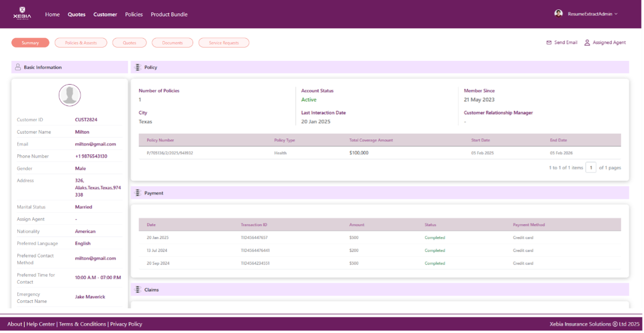Viewport: 644px width, 333px height.
Task: Open the Quotes pill tab
Action: (129, 43)
